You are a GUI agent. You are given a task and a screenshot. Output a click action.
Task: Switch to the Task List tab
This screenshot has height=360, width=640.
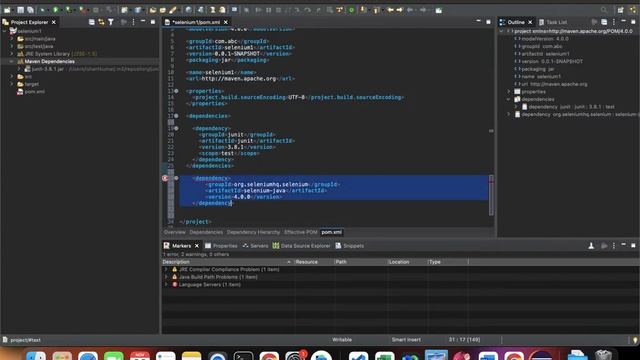click(x=553, y=22)
